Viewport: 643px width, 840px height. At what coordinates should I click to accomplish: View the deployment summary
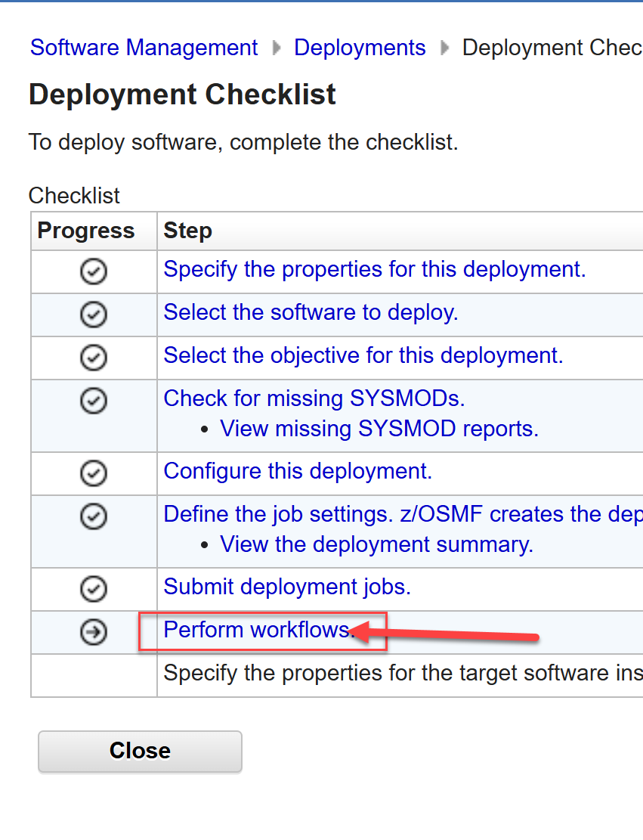pos(376,544)
